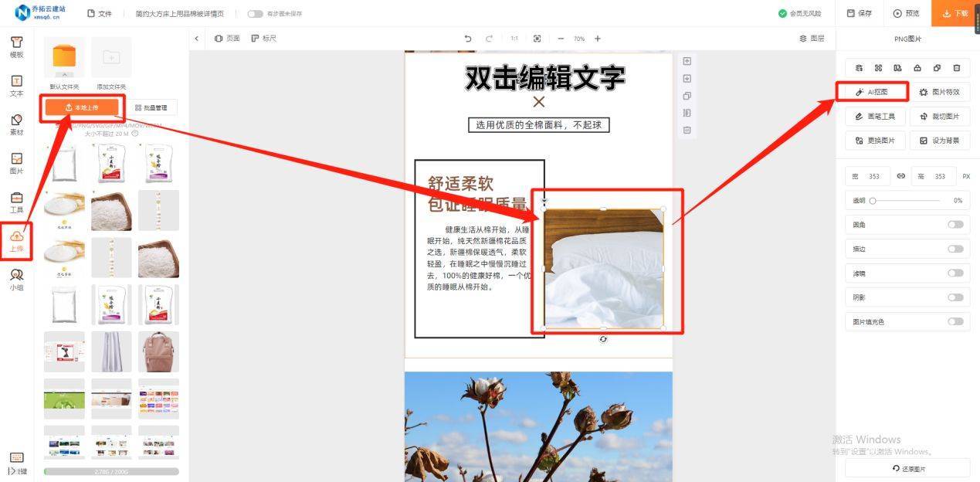Viewport: 980px width, 482px height.
Task: Click the 更换图片 replace image button
Action: coord(875,141)
